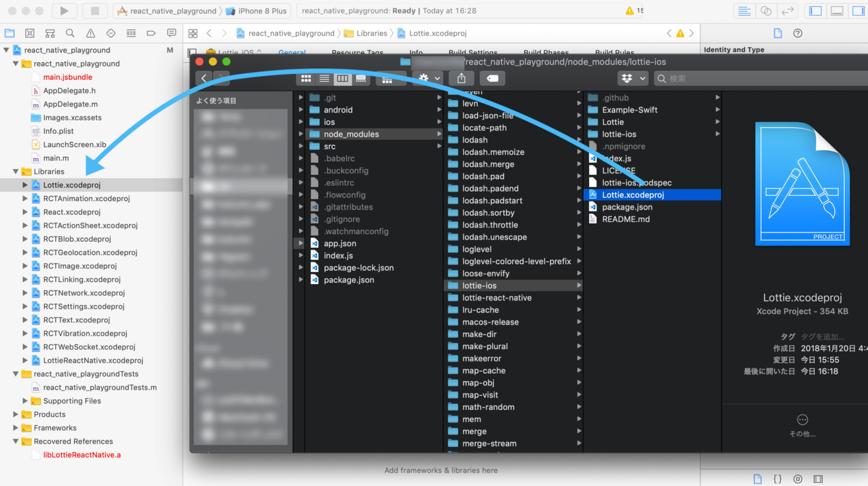Image resolution: width=868 pixels, height=486 pixels.
Task: Open the object library icon at bottom right
Action: [798, 479]
